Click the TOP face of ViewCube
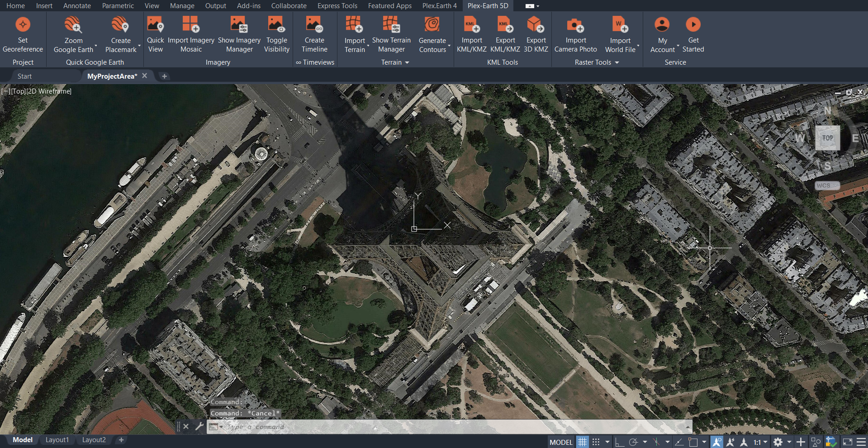Image resolution: width=868 pixels, height=448 pixels. point(827,138)
